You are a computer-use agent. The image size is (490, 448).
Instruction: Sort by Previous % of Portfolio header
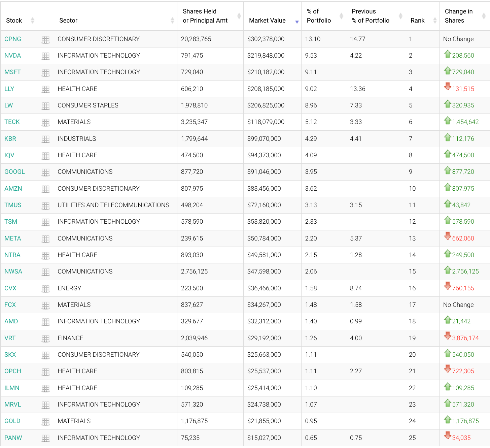tap(376, 16)
